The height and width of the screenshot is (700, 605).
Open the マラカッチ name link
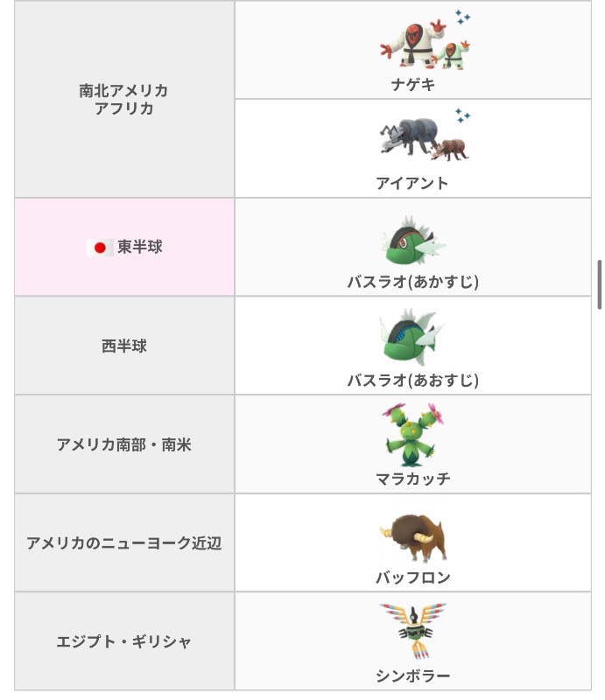coord(413,479)
